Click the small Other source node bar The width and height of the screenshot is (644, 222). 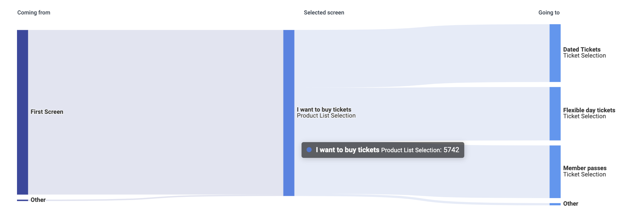[x=22, y=200]
